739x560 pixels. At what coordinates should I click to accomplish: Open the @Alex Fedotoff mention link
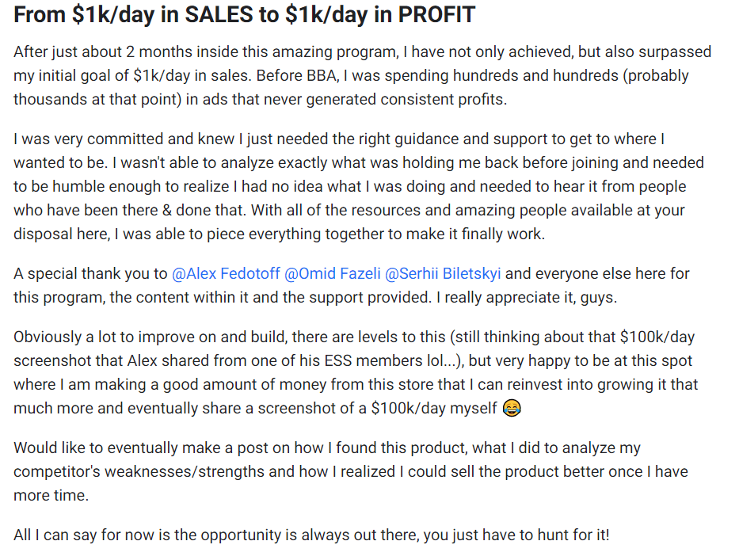(x=226, y=274)
